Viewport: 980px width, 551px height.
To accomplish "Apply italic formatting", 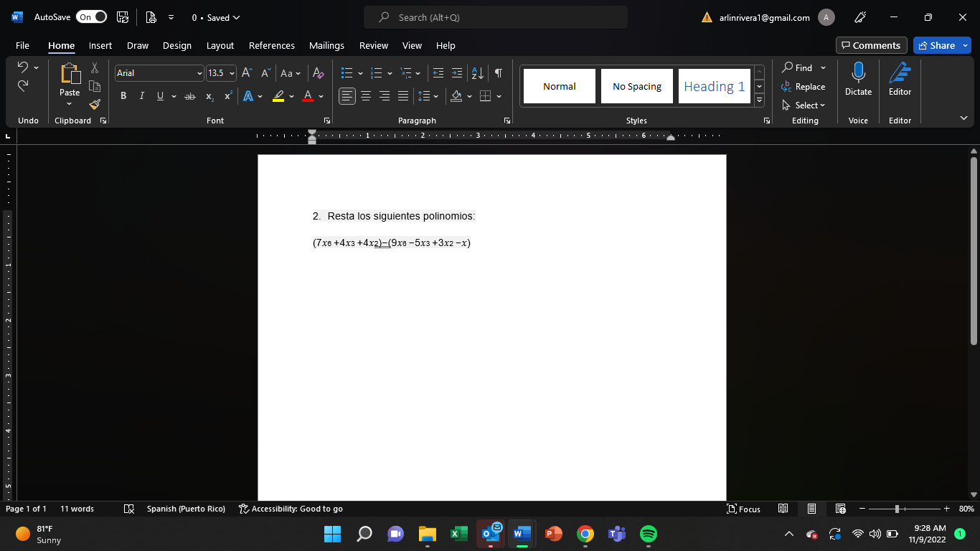I will point(141,95).
